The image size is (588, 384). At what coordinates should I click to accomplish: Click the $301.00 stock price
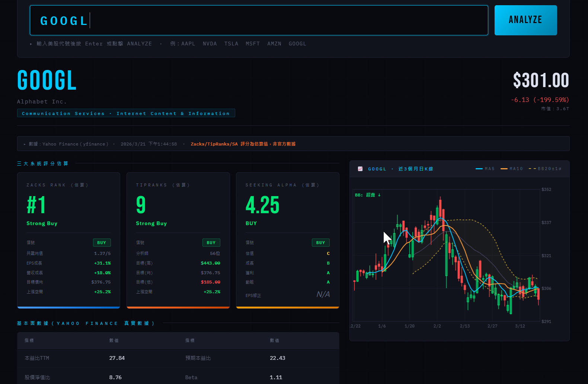[541, 80]
